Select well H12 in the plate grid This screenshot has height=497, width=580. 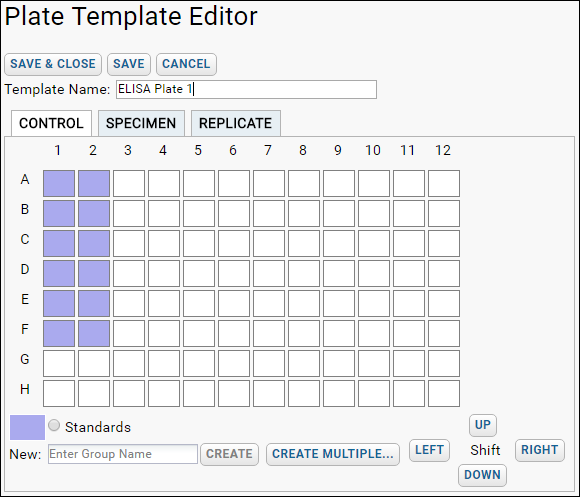coord(444,393)
